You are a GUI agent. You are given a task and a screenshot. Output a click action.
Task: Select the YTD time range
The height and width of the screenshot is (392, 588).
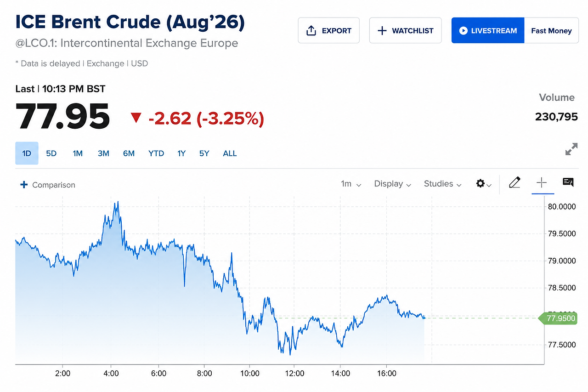(156, 153)
